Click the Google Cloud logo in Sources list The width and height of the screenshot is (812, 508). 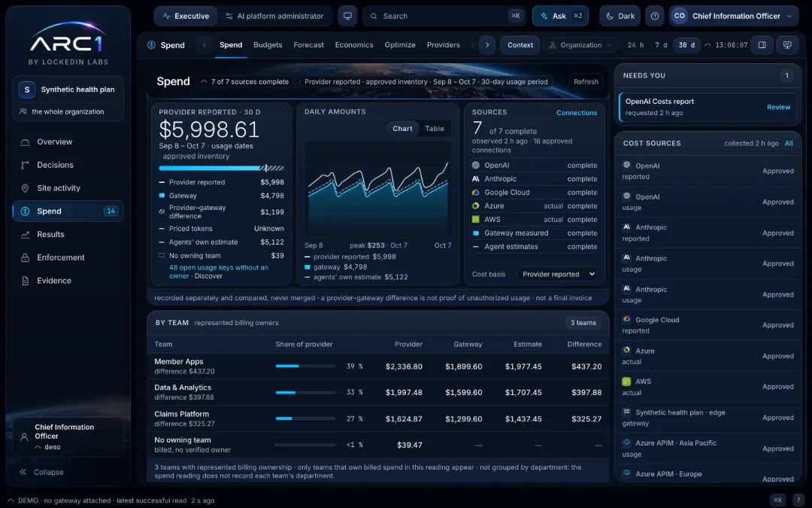click(x=475, y=193)
